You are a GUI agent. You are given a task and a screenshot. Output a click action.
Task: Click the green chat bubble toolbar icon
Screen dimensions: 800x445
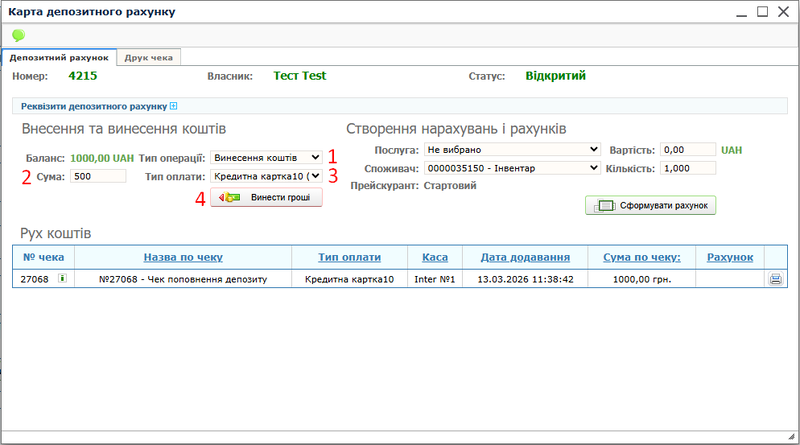[x=18, y=35]
